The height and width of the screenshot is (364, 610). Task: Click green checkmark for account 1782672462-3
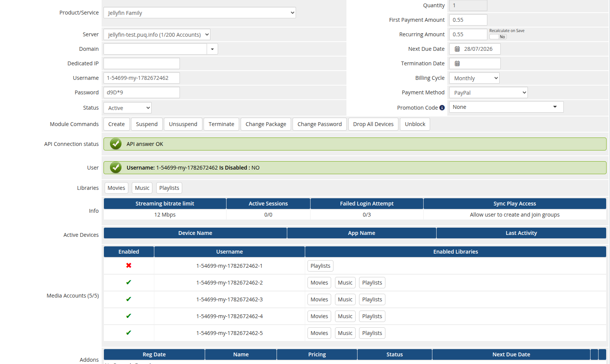(x=129, y=299)
